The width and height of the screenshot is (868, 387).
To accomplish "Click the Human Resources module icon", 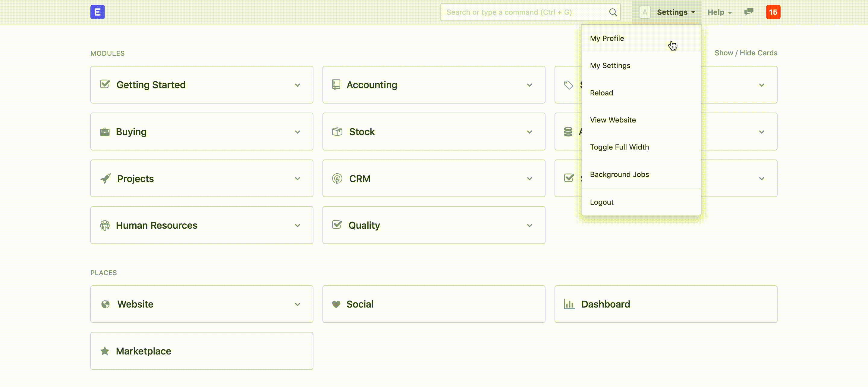I will click(x=105, y=225).
